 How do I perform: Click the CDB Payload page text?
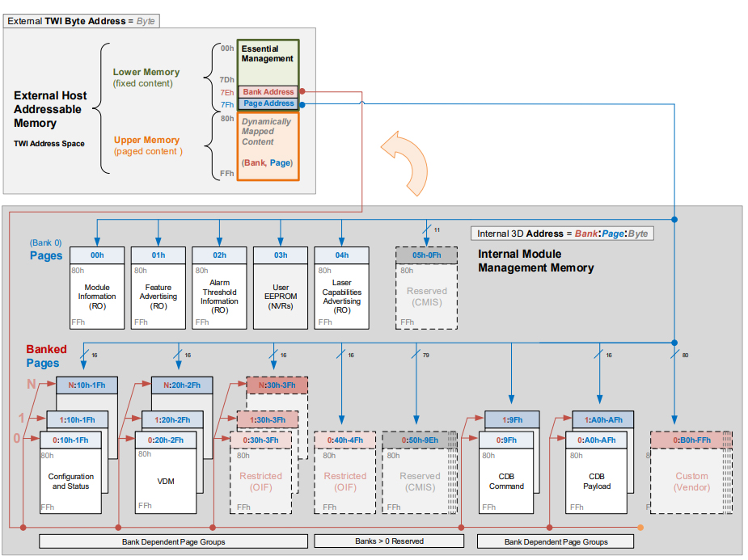(x=596, y=482)
